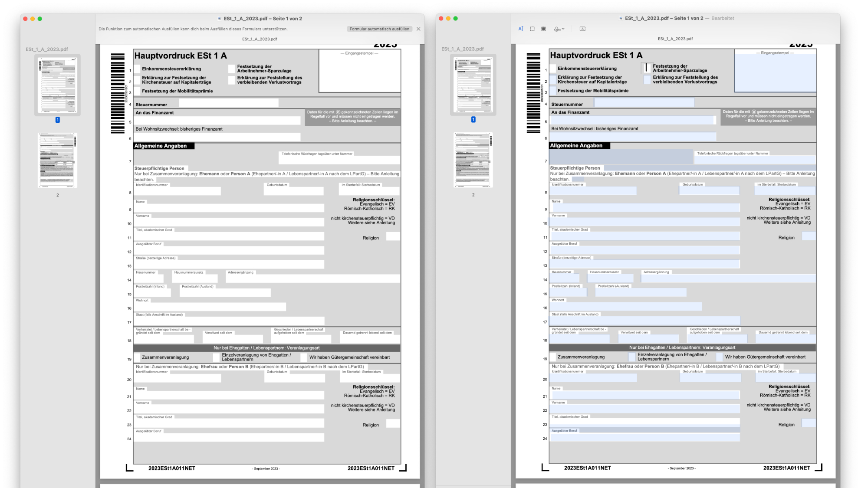Viewport: 868px width, 488px height.
Task: Check Einkommensteuererklärung box in left document
Action: pos(137,69)
